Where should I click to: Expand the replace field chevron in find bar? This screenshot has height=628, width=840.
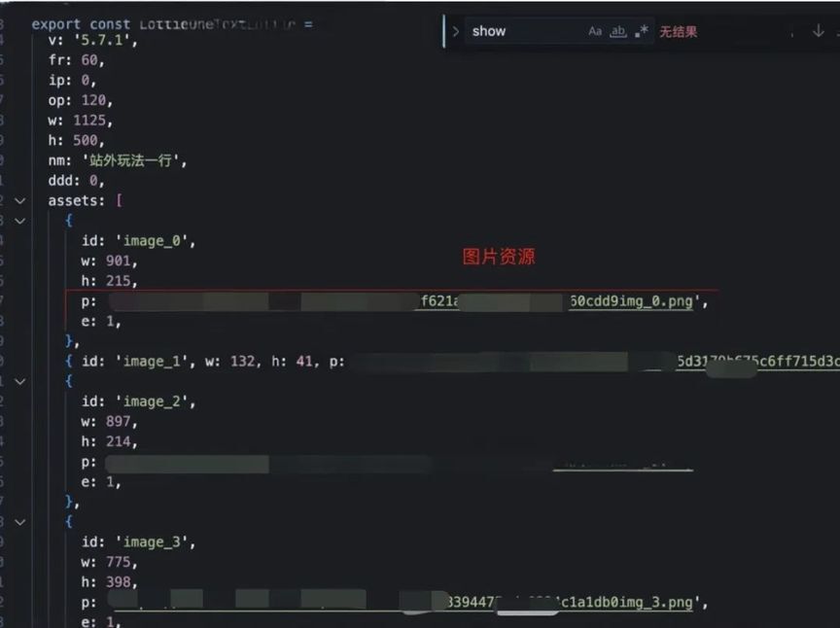coord(455,31)
